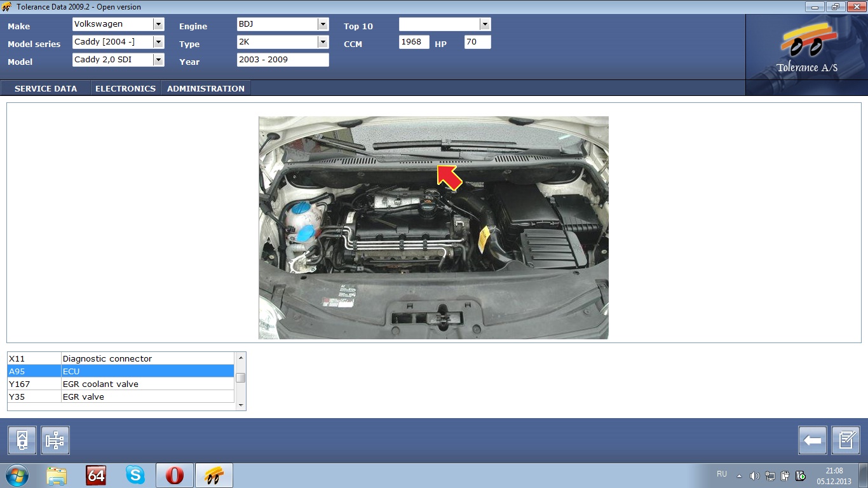Click the CCM field showing 1968
Image resolution: width=868 pixels, height=488 pixels.
pyautogui.click(x=414, y=42)
